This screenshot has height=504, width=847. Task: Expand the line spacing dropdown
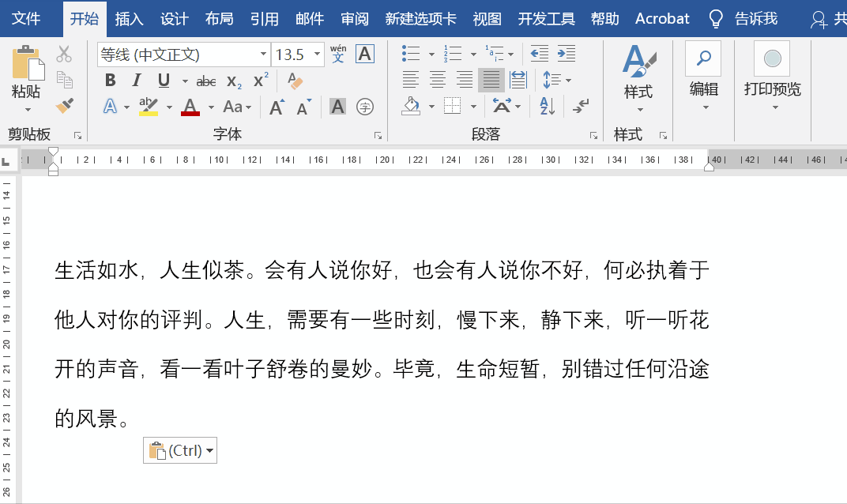568,80
